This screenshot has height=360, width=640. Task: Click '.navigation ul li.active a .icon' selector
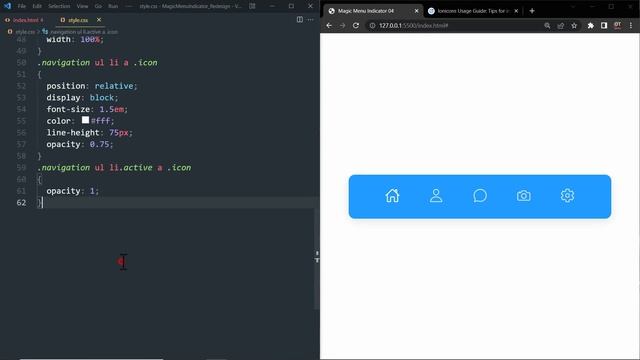point(114,167)
